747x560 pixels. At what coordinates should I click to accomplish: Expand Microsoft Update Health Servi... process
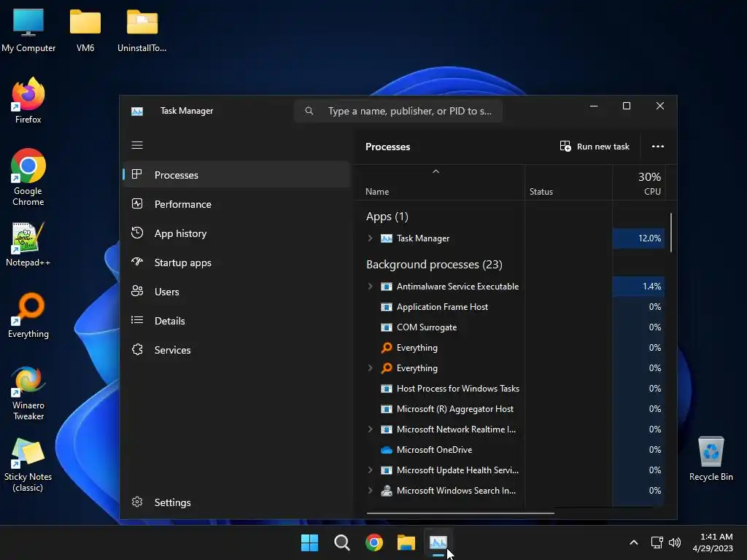coord(370,470)
